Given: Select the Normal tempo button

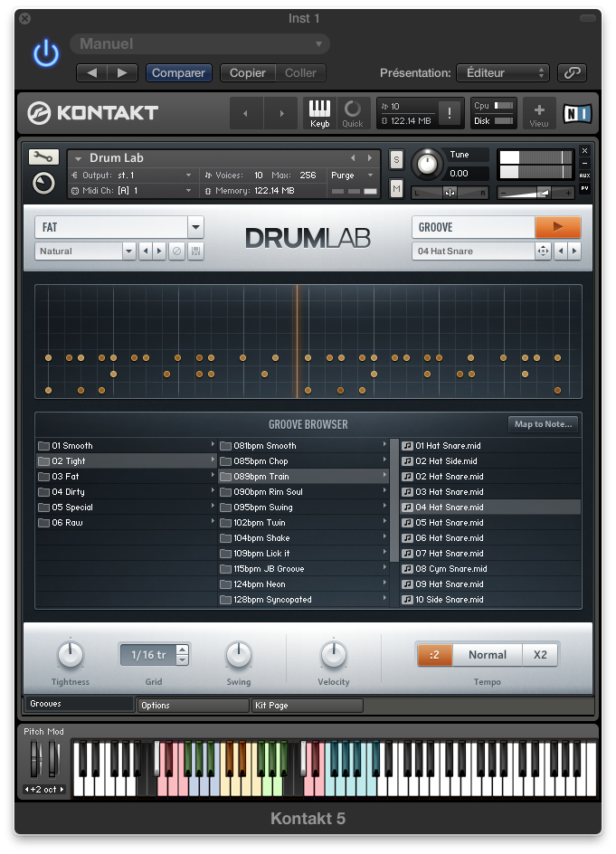Looking at the screenshot, I should [488, 655].
